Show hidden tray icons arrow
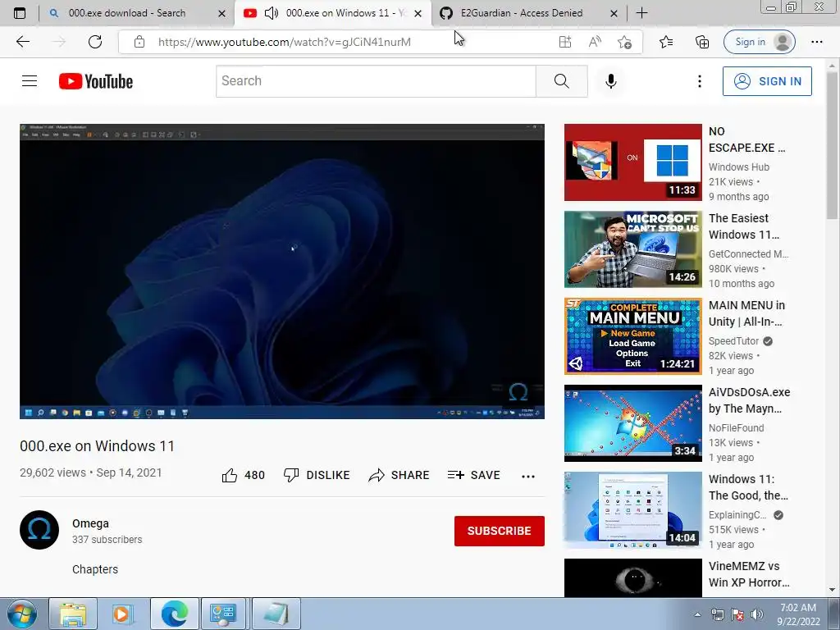The height and width of the screenshot is (630, 840). point(697,614)
